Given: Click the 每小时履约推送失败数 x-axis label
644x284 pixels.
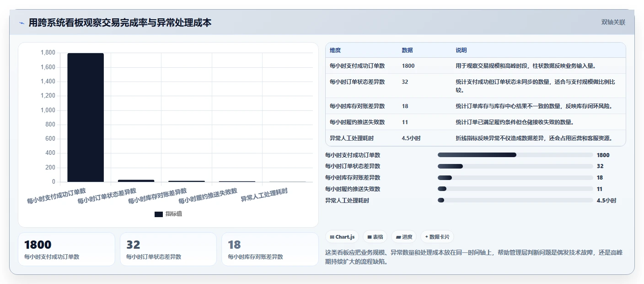Looking at the screenshot, I should (x=208, y=197).
